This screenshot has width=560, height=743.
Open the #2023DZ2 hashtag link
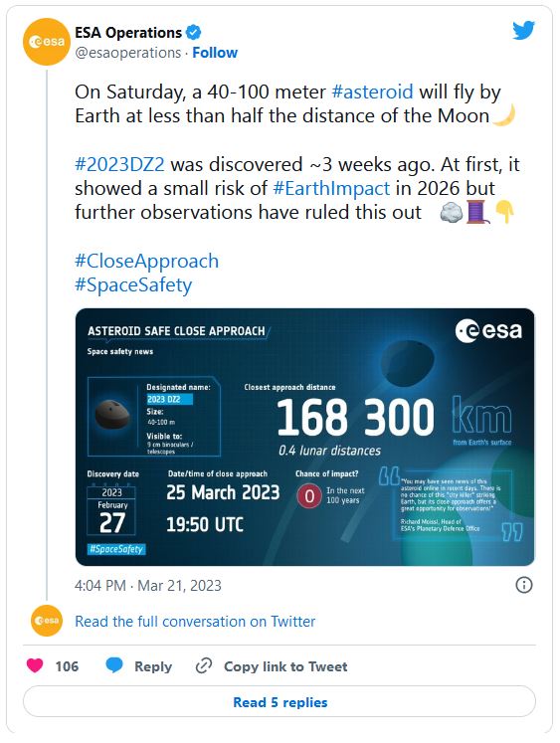(120, 164)
